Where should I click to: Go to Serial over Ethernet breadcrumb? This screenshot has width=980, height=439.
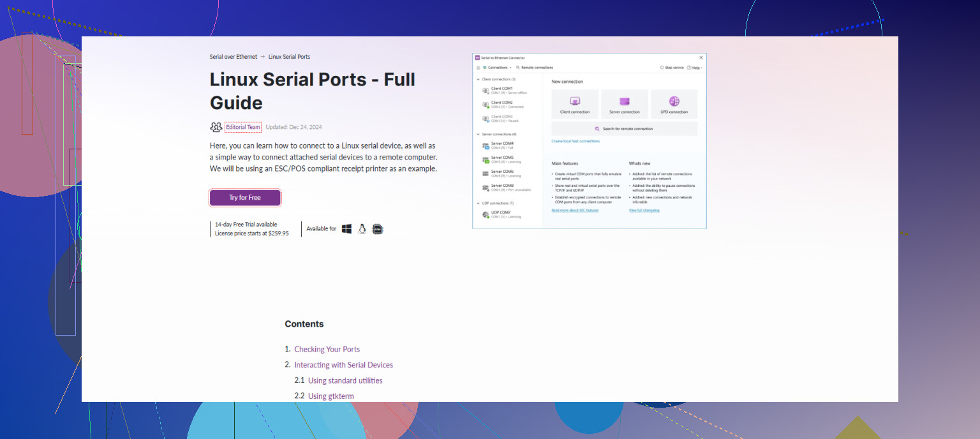(x=234, y=57)
